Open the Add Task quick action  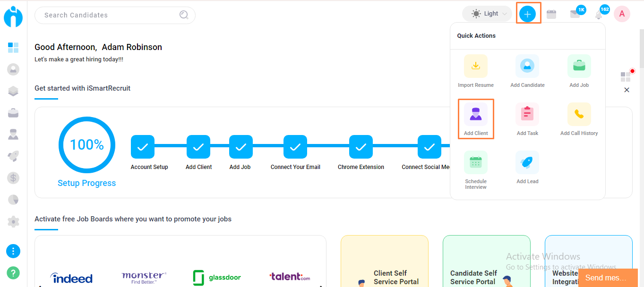pyautogui.click(x=527, y=114)
